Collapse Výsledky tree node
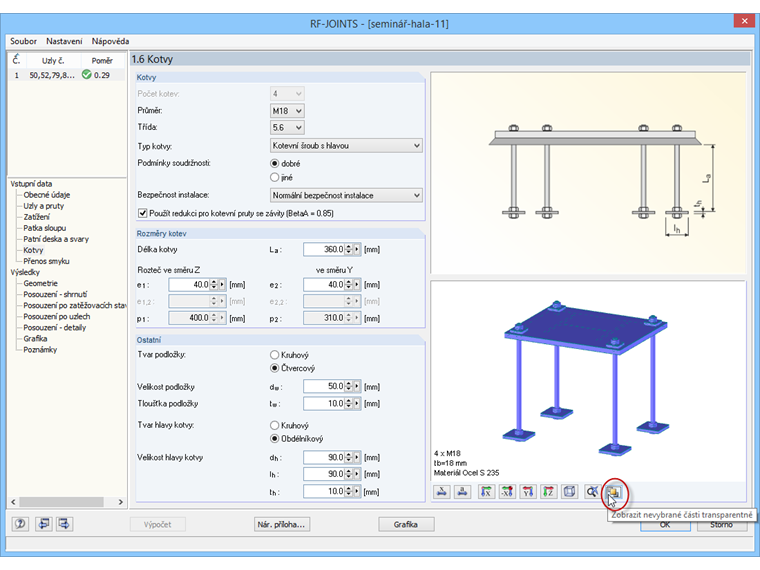The width and height of the screenshot is (760, 570). tap(25, 272)
